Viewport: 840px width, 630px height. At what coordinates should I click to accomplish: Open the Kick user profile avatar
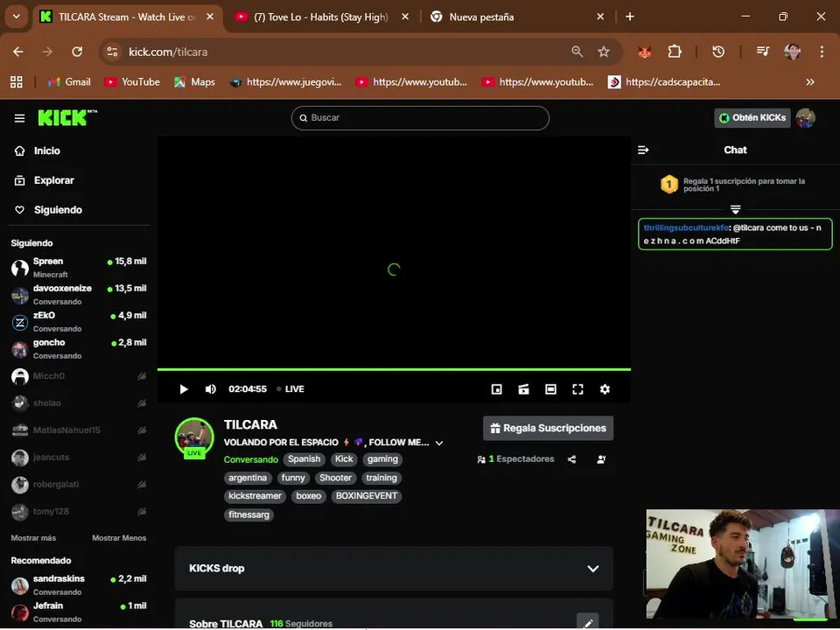pos(805,118)
